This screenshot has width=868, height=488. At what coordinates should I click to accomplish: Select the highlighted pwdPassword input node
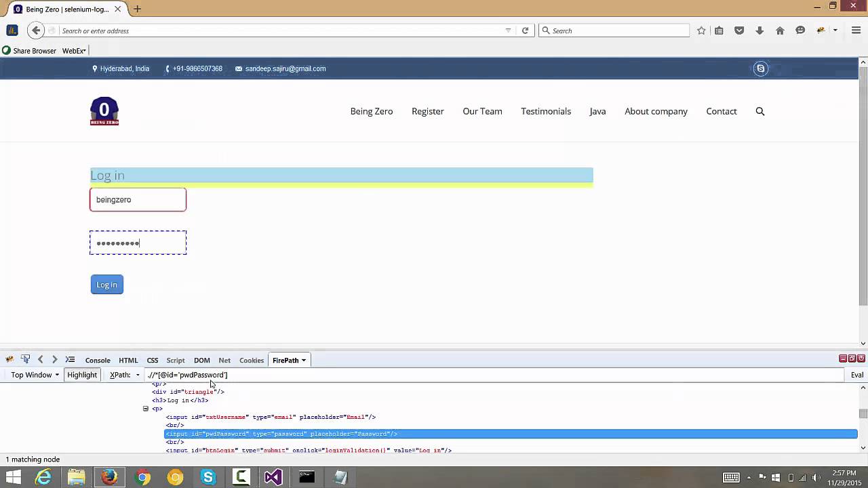tap(511, 434)
